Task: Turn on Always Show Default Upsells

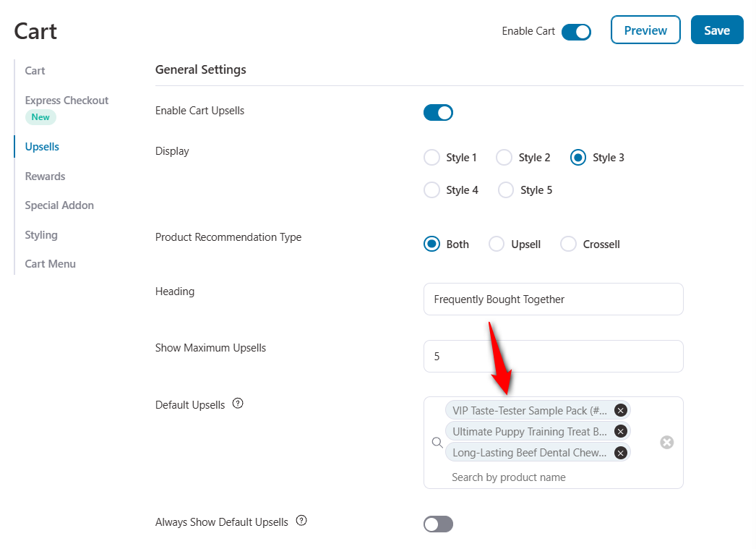Action: 438,524
